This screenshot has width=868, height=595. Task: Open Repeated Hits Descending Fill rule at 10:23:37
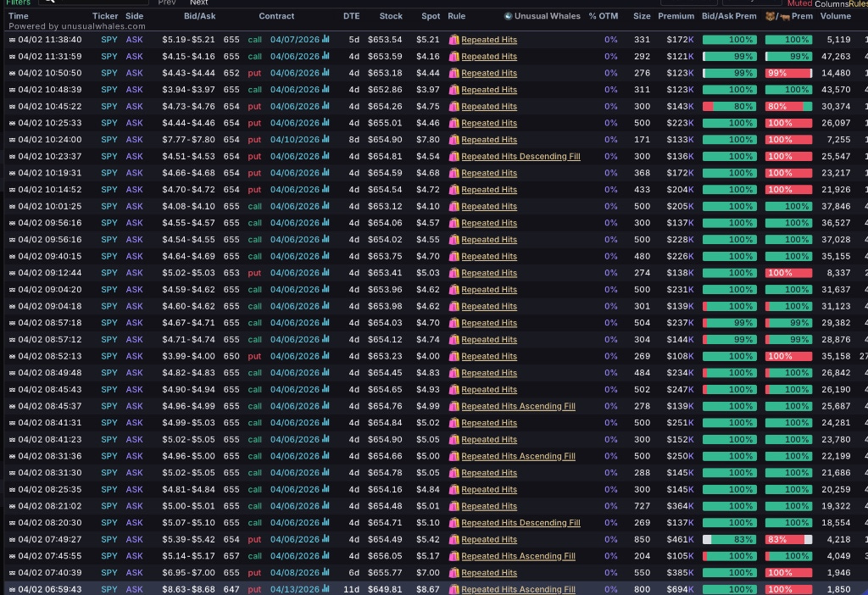click(x=521, y=156)
